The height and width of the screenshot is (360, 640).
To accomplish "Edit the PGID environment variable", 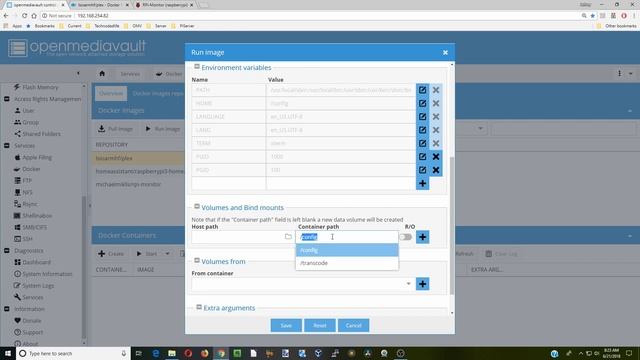I will 422,170.
